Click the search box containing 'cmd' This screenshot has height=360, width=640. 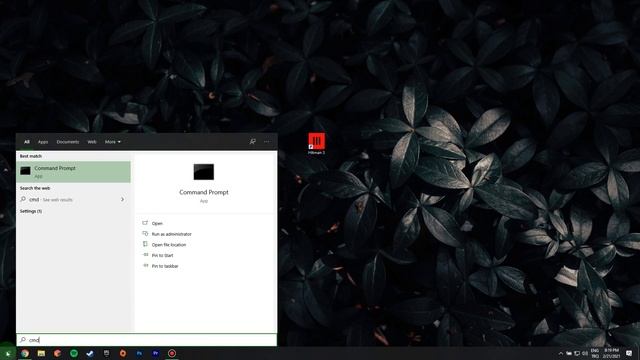[x=147, y=340]
